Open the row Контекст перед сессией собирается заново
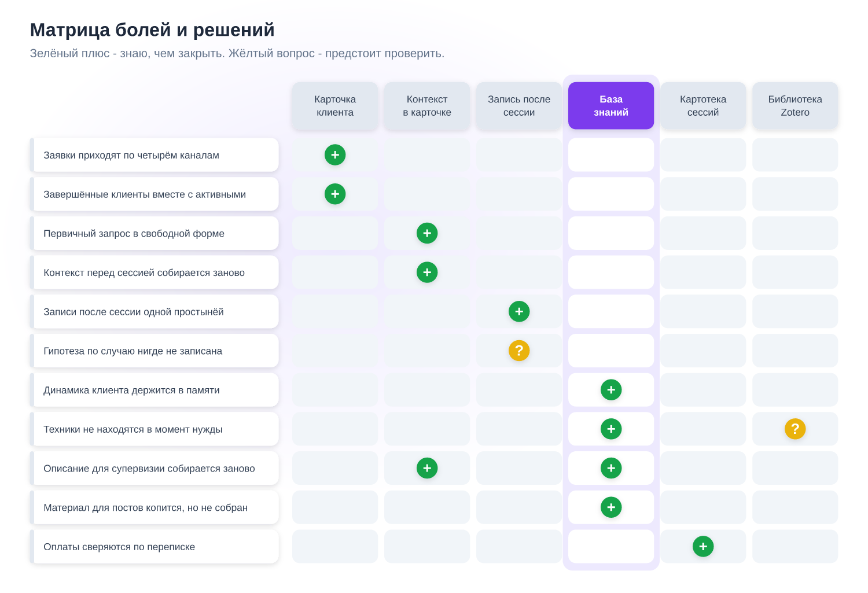This screenshot has height=593, width=868. [155, 272]
